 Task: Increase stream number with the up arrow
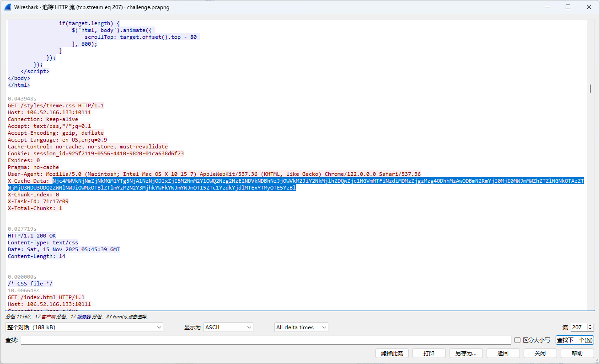pyautogui.click(x=590, y=325)
